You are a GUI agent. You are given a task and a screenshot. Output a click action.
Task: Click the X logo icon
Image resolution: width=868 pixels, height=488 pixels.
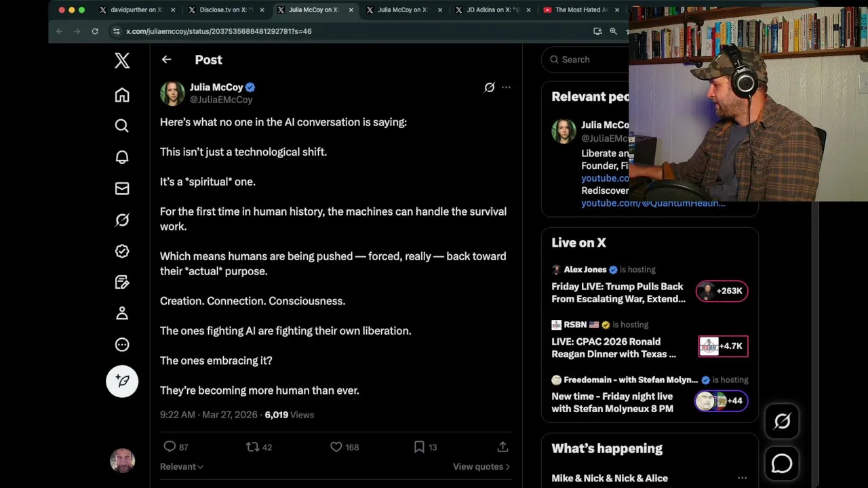pos(122,60)
